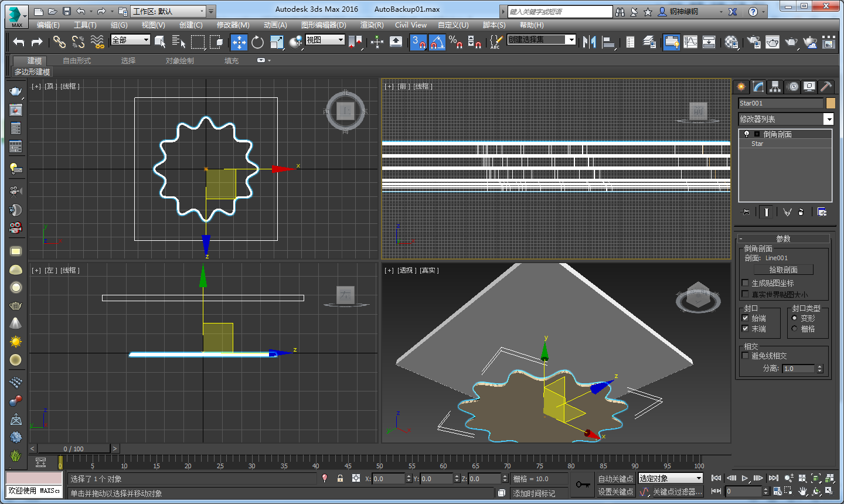Screen dimensions: 844x504
Task: Click the 拾取剖面 button
Action: tap(783, 270)
